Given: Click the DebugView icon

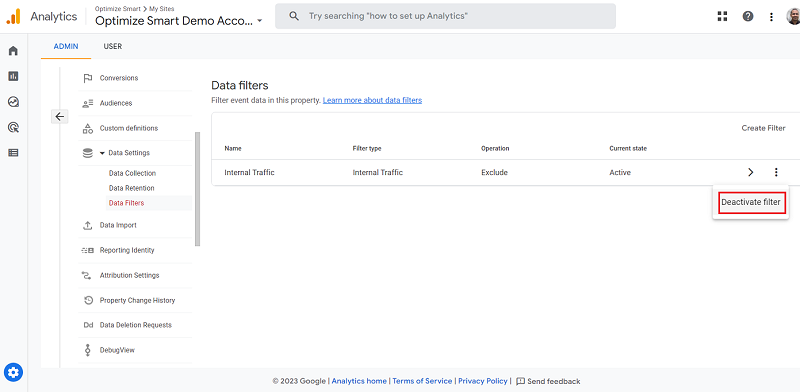Looking at the screenshot, I should click(88, 350).
